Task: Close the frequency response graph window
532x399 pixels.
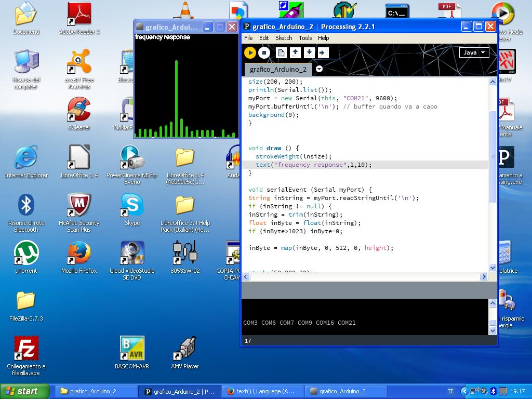Action: pos(232,27)
